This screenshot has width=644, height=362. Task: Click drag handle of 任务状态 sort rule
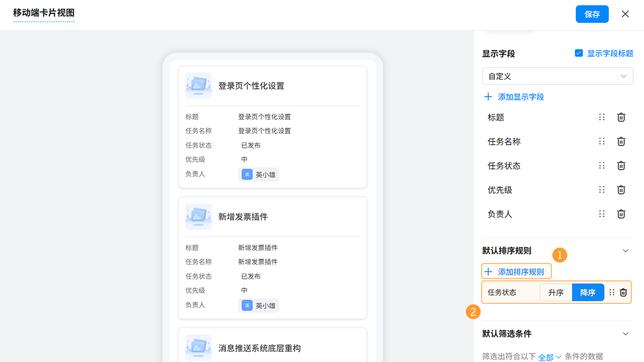click(612, 292)
